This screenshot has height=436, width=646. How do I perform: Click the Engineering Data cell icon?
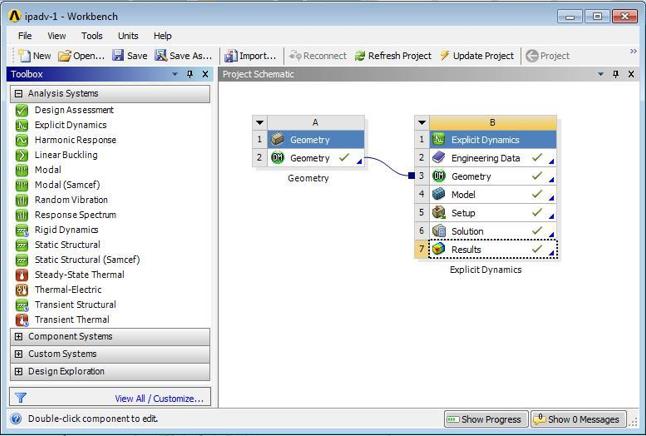tap(439, 158)
